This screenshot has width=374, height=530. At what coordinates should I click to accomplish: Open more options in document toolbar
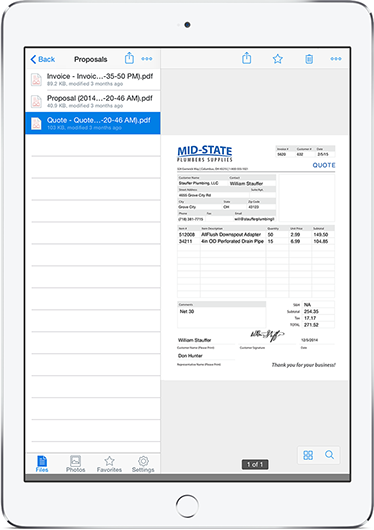click(336, 59)
